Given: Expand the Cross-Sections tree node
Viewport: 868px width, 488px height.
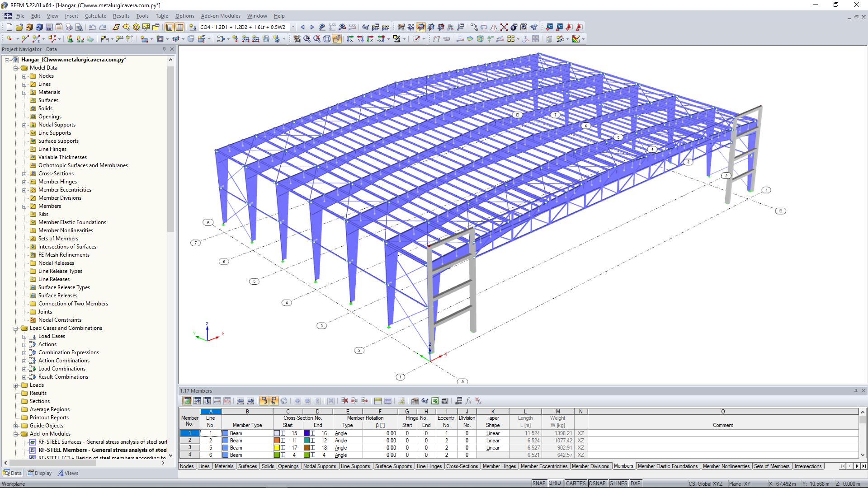Looking at the screenshot, I should tap(24, 174).
